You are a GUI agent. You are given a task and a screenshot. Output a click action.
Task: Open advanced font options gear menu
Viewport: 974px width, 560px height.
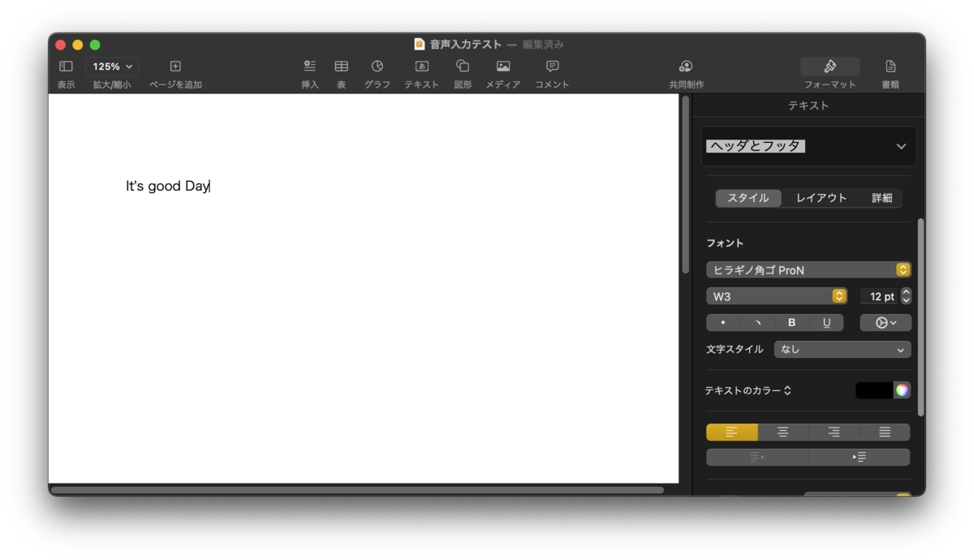tap(886, 322)
